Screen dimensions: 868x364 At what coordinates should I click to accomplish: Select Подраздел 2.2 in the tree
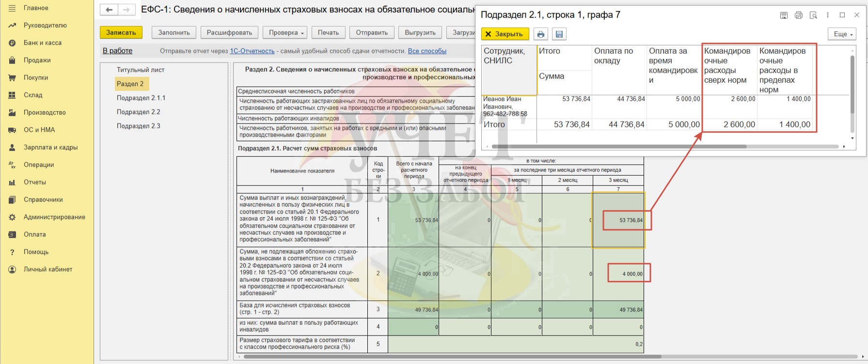coord(138,112)
